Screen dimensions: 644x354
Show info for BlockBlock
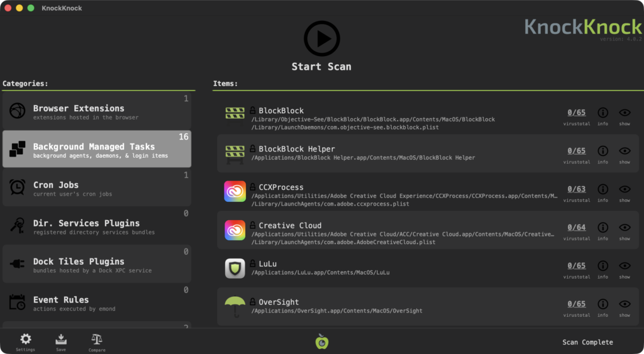[x=602, y=113]
